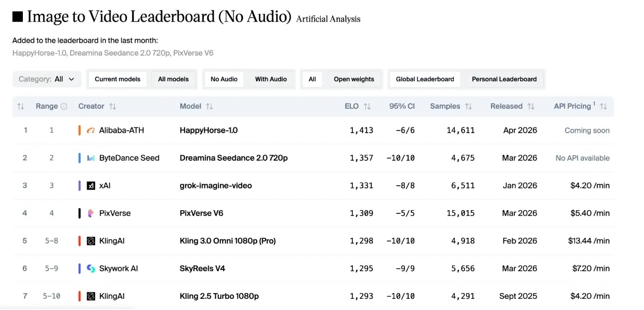This screenshot has height=310, width=644.
Task: Open the HappyHorse-1.0 model link
Action: [x=209, y=131]
